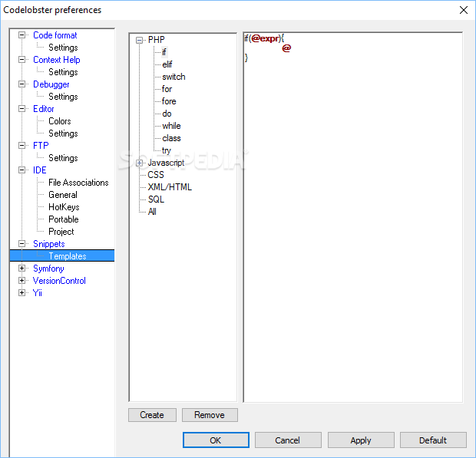Select Settings under Code format
This screenshot has width=476, height=458.
[63, 48]
